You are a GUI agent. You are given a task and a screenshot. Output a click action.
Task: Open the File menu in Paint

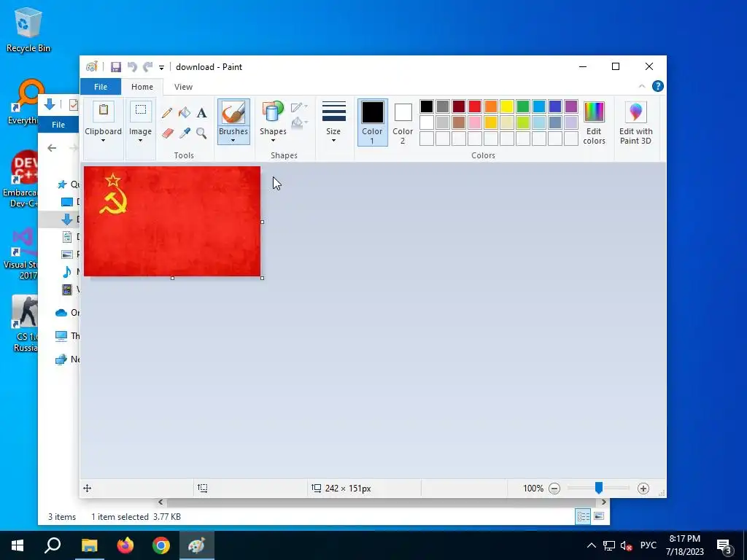(101, 87)
